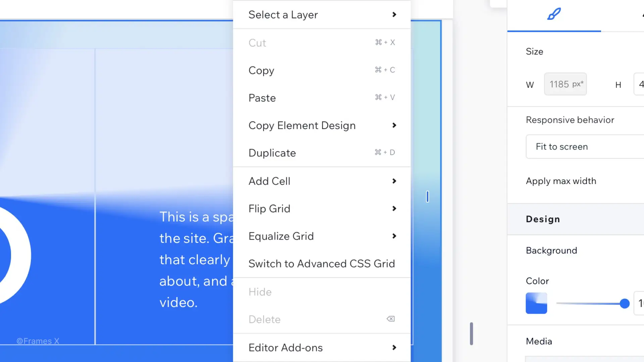The width and height of the screenshot is (644, 362).
Task: Open the Select a Layer submenu
Action: (322, 14)
